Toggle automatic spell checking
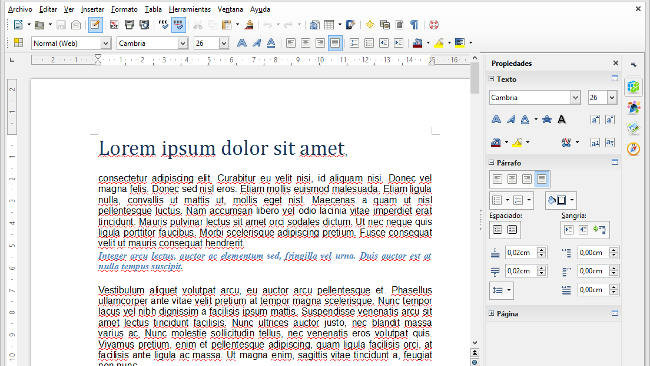 [179, 25]
